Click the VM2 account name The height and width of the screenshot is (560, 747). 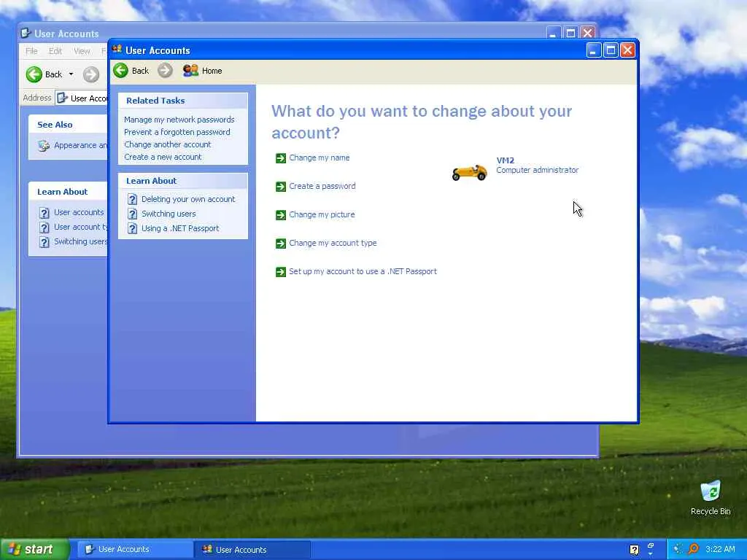[x=505, y=160]
